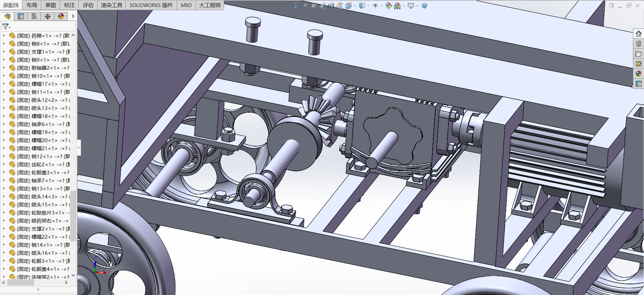Viewport: 644px width, 295px height.
Task: Activate the Section View tool
Action: [x=331, y=6]
